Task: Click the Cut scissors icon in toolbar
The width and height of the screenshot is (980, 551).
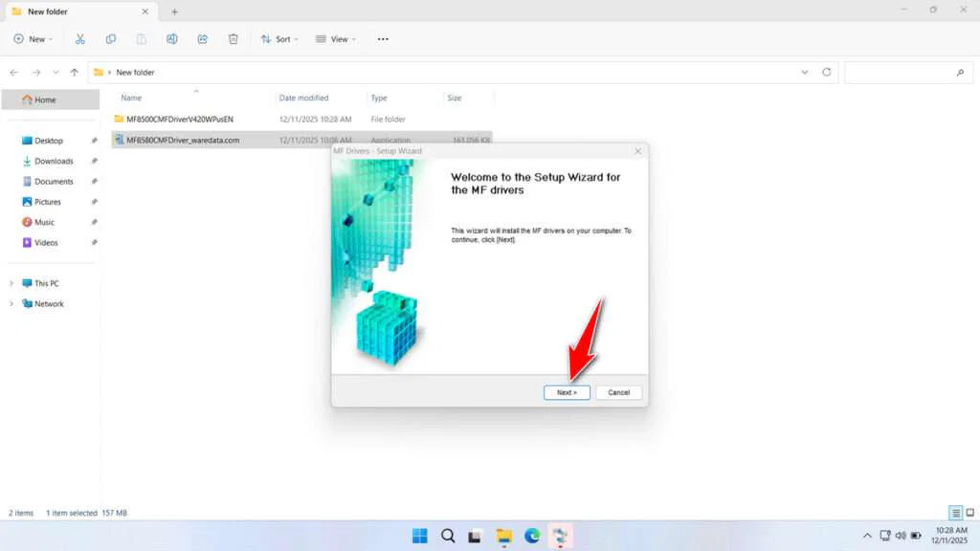Action: pos(80,39)
